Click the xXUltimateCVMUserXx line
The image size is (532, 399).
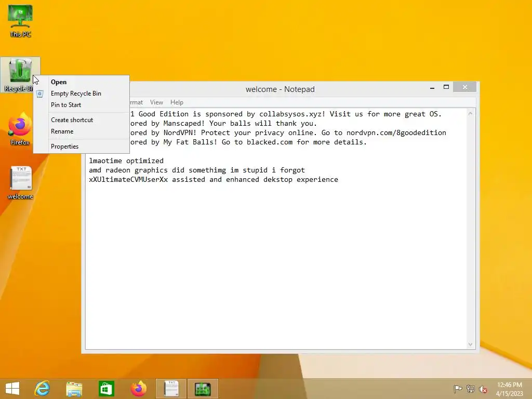click(x=214, y=179)
